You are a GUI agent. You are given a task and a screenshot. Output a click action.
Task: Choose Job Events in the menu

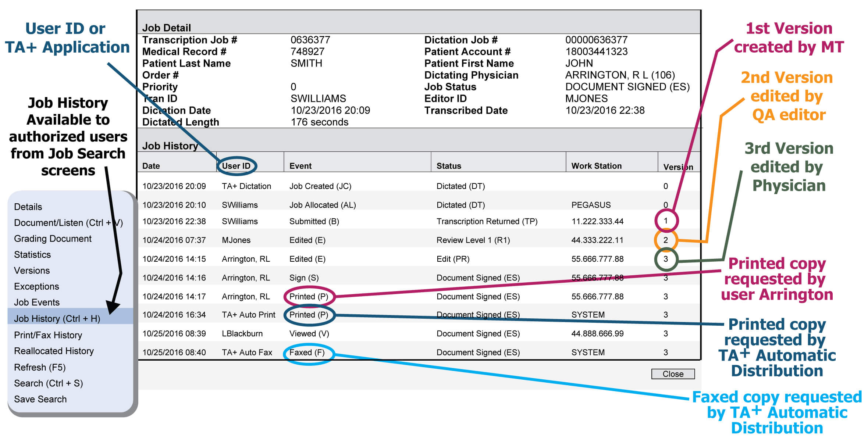37,302
